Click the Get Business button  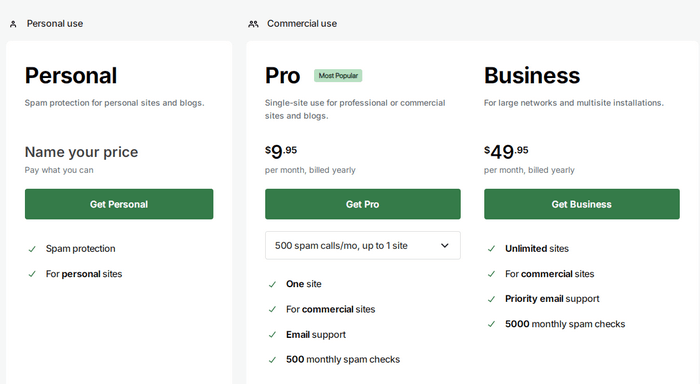pyautogui.click(x=582, y=204)
